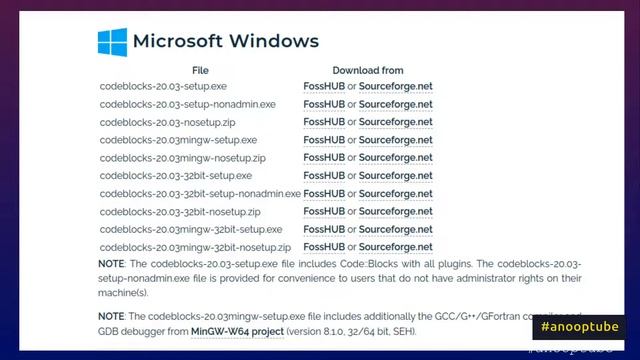The width and height of the screenshot is (640, 360).
Task: Click the Microsoft Windows logo icon
Action: (x=112, y=42)
